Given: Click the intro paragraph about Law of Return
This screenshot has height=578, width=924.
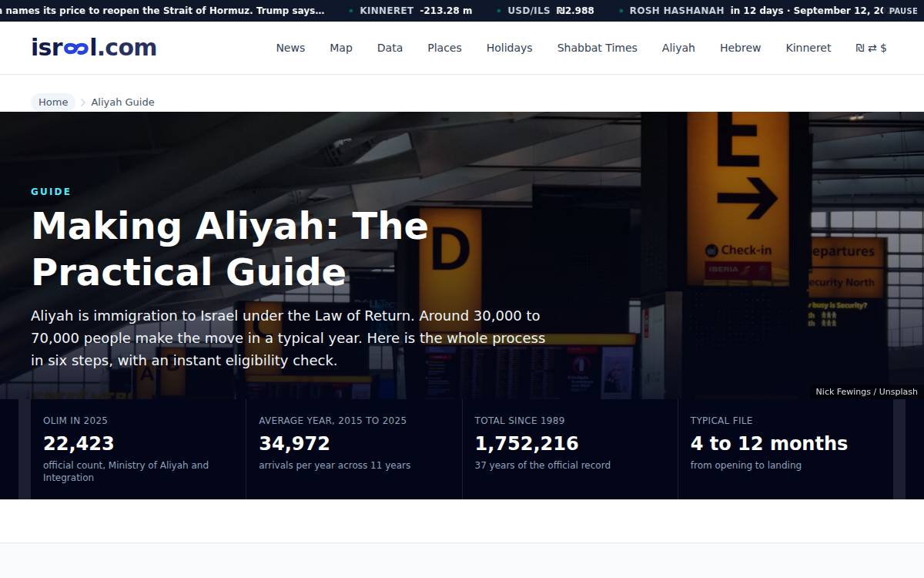Looking at the screenshot, I should 288,338.
